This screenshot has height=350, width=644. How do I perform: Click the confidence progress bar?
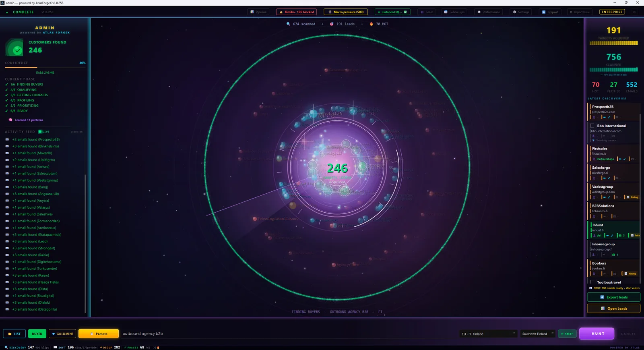click(x=45, y=67)
